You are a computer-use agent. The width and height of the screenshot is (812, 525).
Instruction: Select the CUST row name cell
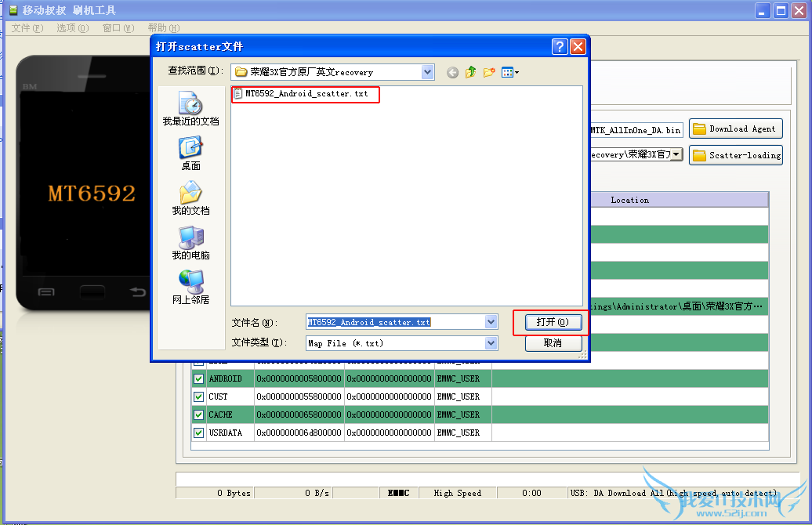[230, 397]
